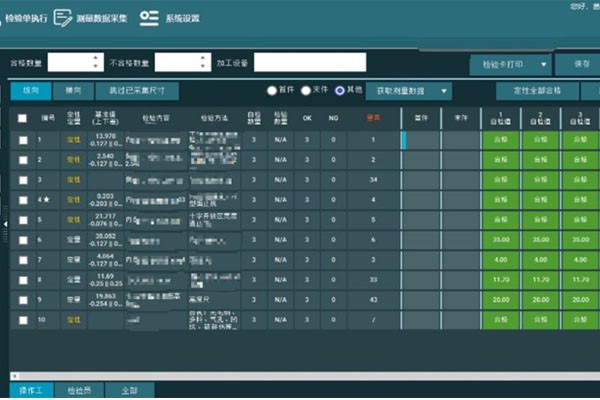Decrease 合格数量 with spinner down arrow
This screenshot has height=400, width=600.
[x=96, y=66]
